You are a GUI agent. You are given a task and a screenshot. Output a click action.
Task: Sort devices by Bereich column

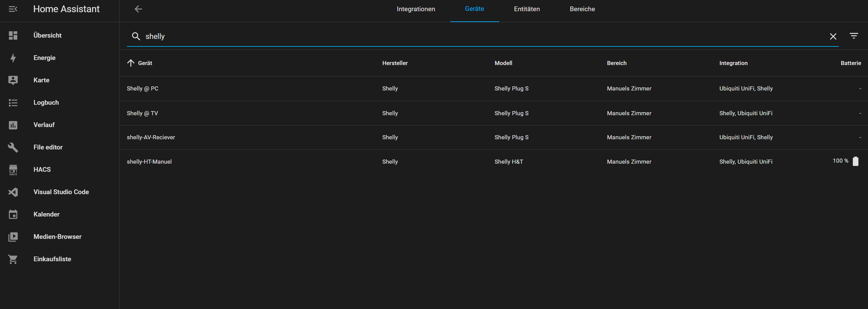click(617, 63)
